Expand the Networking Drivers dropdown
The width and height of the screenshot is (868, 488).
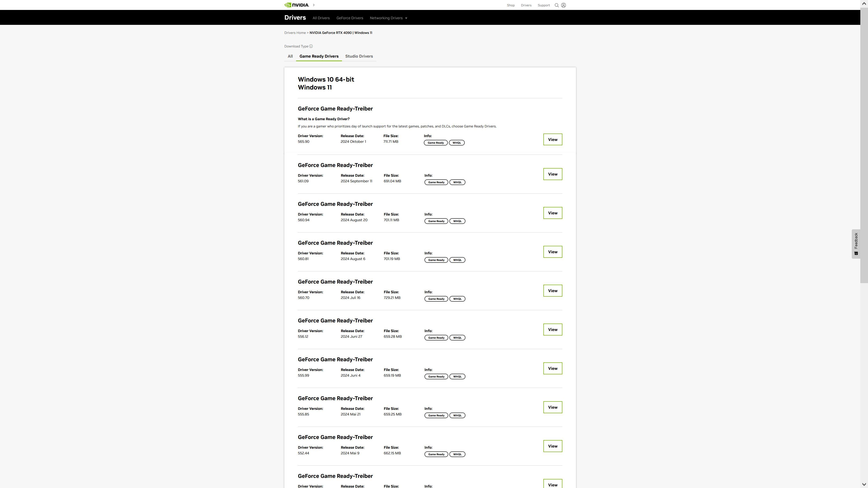(x=389, y=18)
